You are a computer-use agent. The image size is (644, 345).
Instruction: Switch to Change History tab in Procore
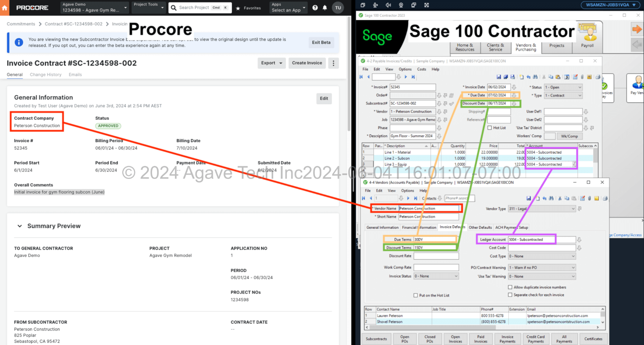[x=46, y=75]
